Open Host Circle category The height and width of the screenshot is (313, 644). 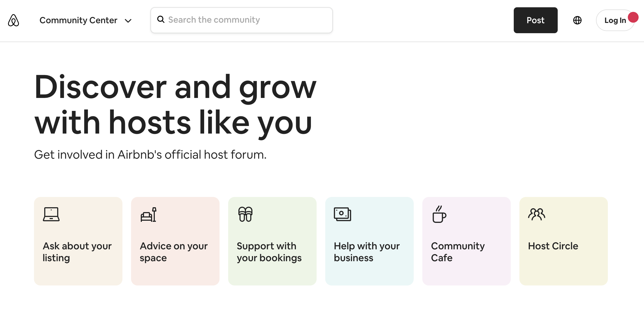(564, 241)
